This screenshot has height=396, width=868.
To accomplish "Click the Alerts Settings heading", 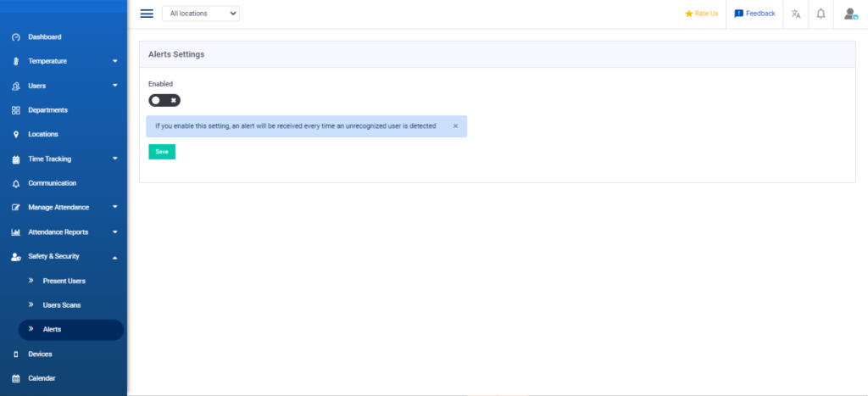I will click(176, 54).
